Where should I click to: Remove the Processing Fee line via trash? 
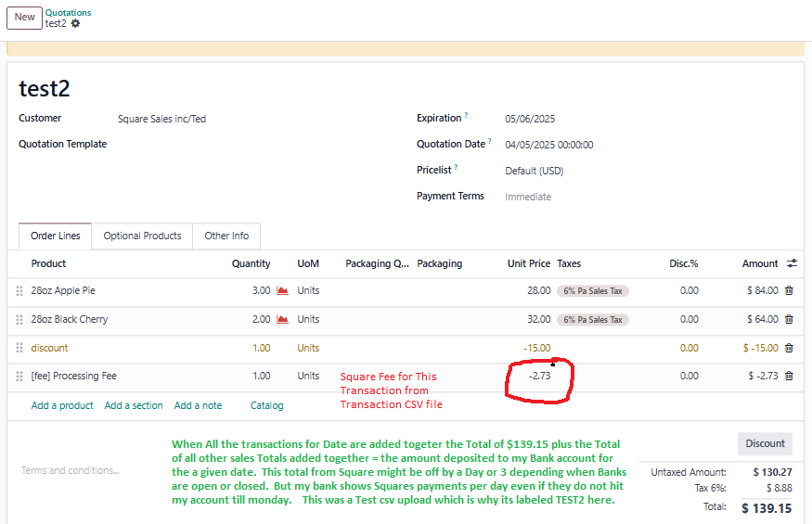click(x=789, y=376)
